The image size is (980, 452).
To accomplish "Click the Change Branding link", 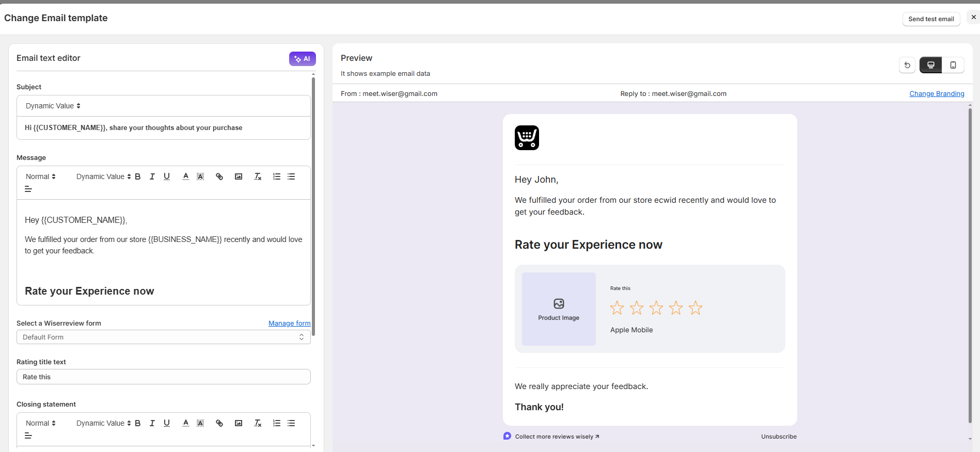I will 937,93.
